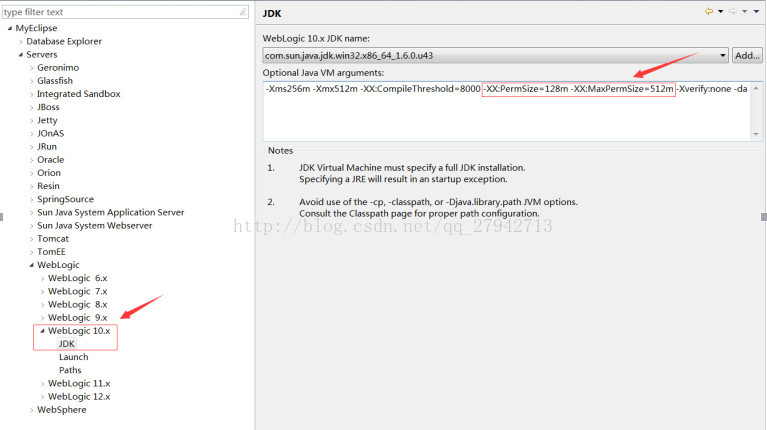Select the WebLogic 10.x tree item
The height and width of the screenshot is (430, 767).
[79, 331]
